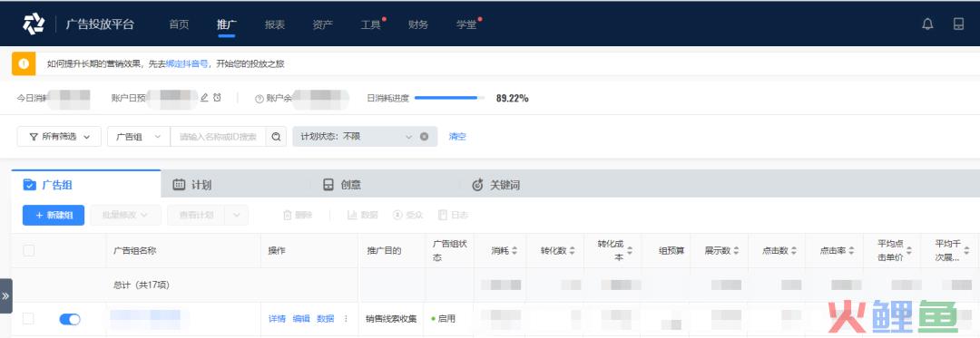This screenshot has height=338, width=980.
Task: Click the 组预算 column header
Action: [671, 251]
